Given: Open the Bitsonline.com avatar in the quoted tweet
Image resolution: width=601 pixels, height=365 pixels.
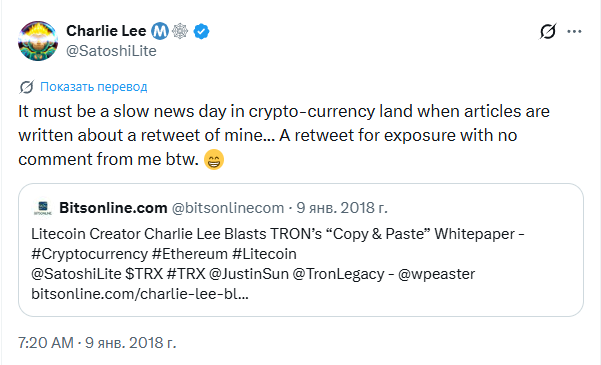Looking at the screenshot, I should coord(43,208).
